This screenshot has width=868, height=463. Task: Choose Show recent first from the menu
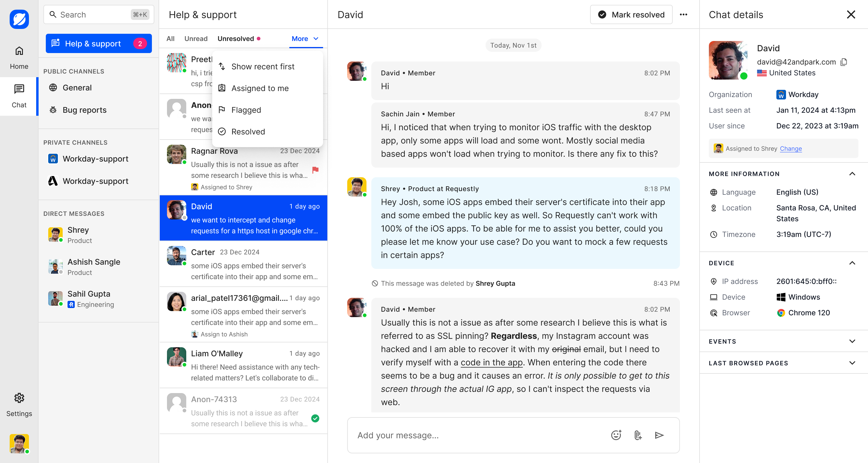point(268,66)
